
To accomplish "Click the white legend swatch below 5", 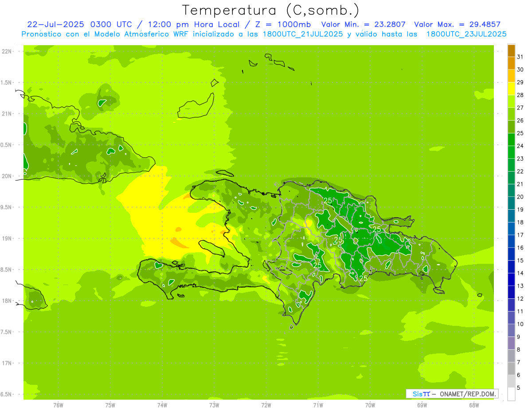I will pos(511,394).
